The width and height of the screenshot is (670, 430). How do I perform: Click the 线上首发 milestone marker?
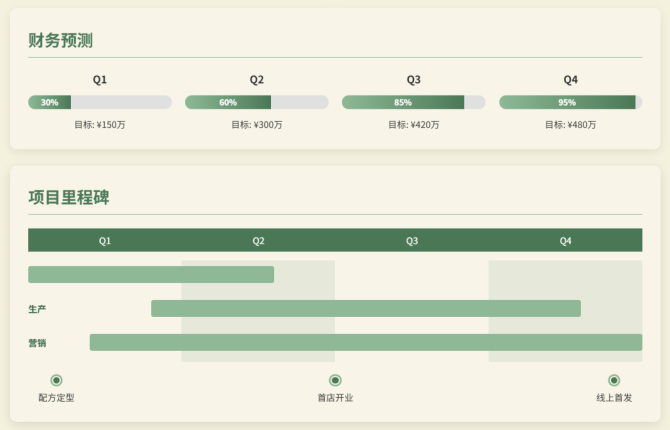tap(614, 380)
